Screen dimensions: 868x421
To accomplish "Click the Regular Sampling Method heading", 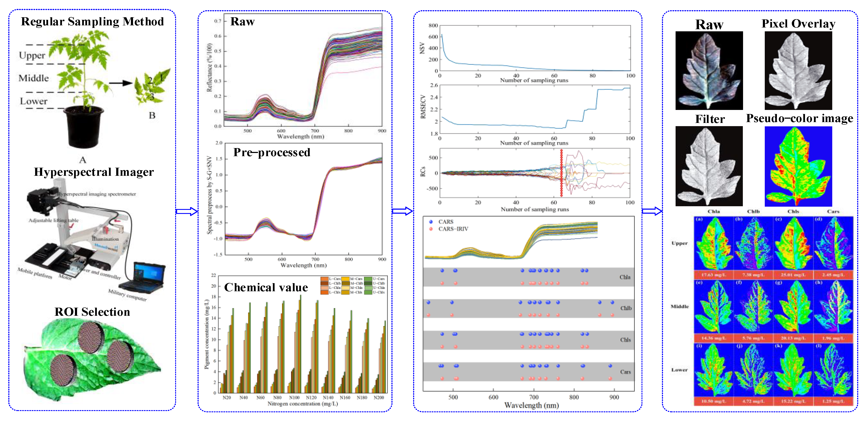I will (x=92, y=22).
